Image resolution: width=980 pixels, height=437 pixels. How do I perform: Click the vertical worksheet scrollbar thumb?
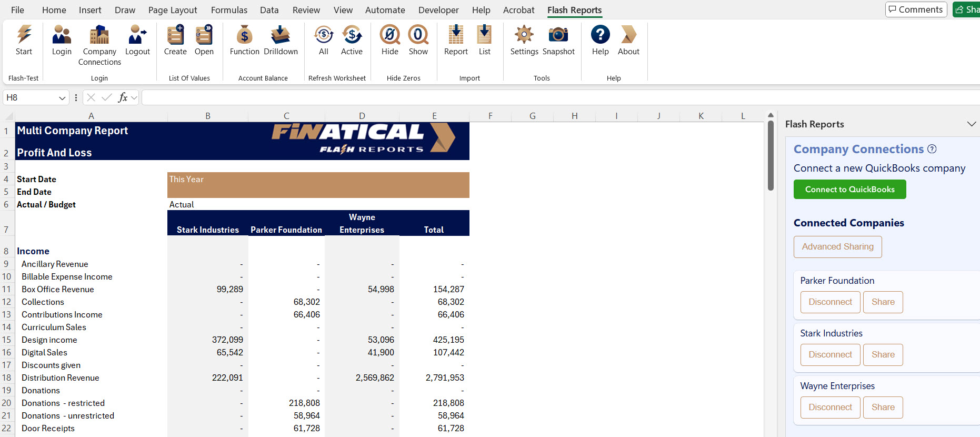771,155
